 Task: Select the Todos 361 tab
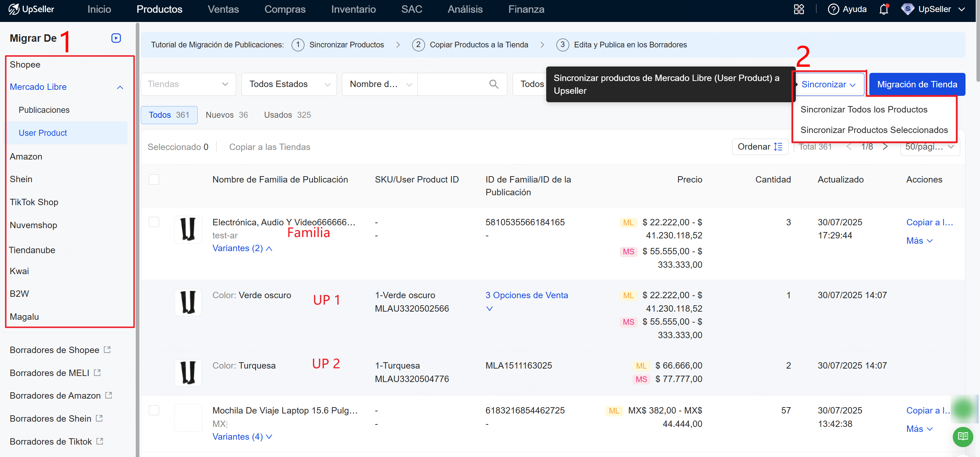coord(169,115)
